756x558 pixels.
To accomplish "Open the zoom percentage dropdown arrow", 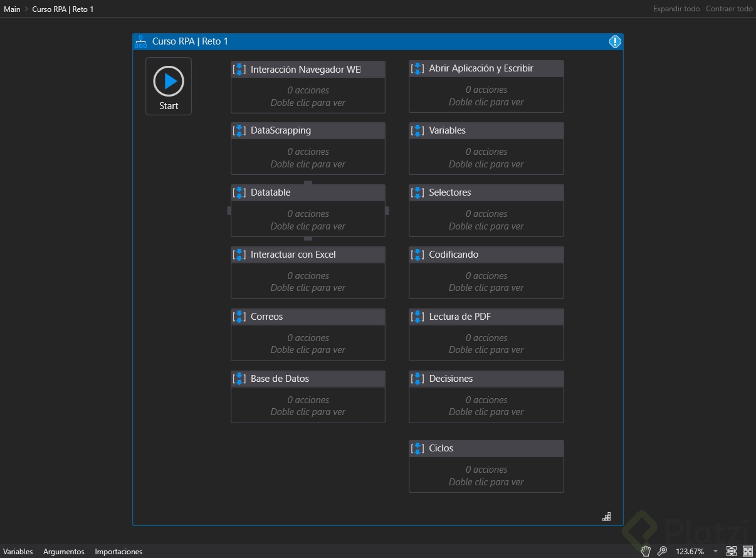I will (x=715, y=552).
